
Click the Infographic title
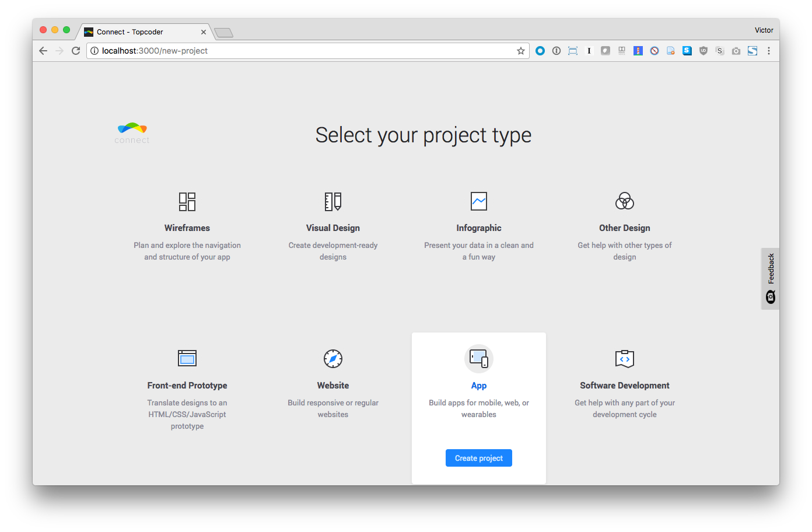479,228
